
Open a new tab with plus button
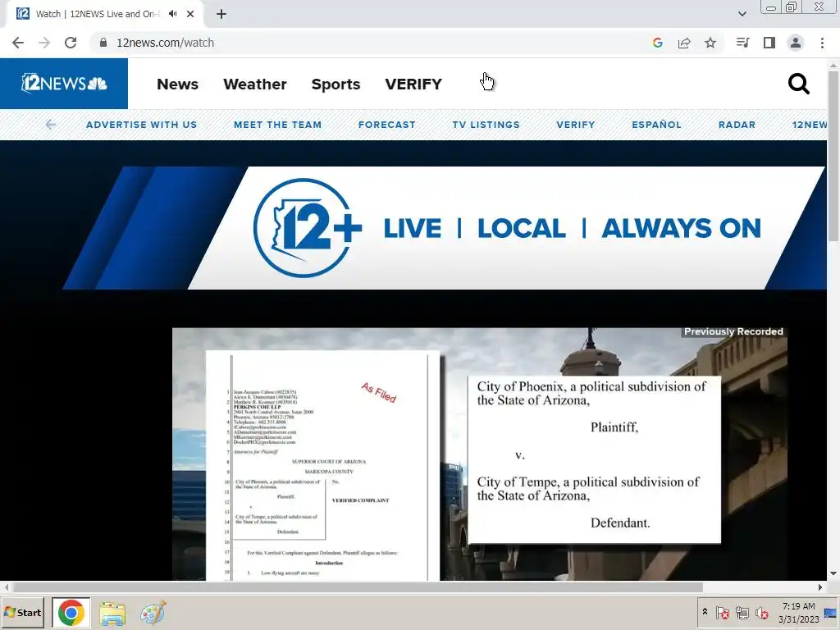(x=221, y=14)
